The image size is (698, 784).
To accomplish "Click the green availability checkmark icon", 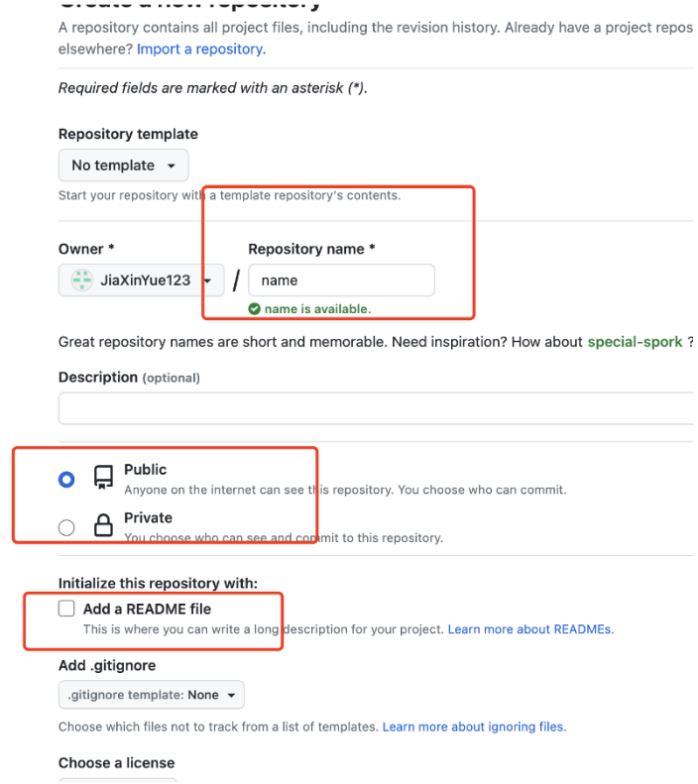I will click(255, 309).
